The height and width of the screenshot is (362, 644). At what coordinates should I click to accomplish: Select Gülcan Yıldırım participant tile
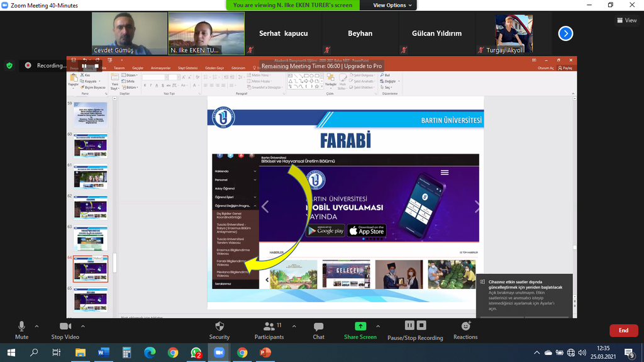(x=437, y=33)
